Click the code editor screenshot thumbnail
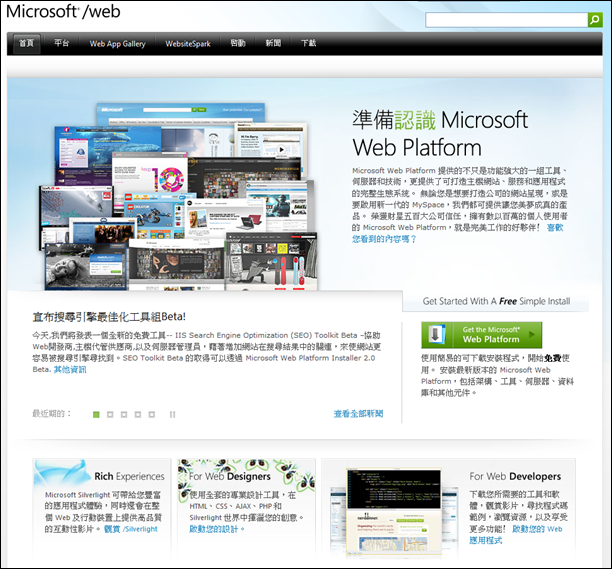Image resolution: width=612 pixels, height=569 pixels. tap(394, 512)
